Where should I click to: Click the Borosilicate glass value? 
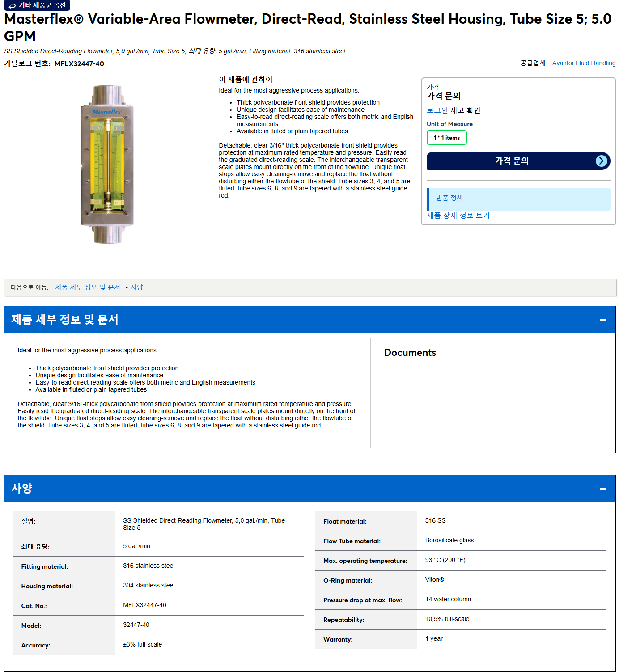[449, 540]
